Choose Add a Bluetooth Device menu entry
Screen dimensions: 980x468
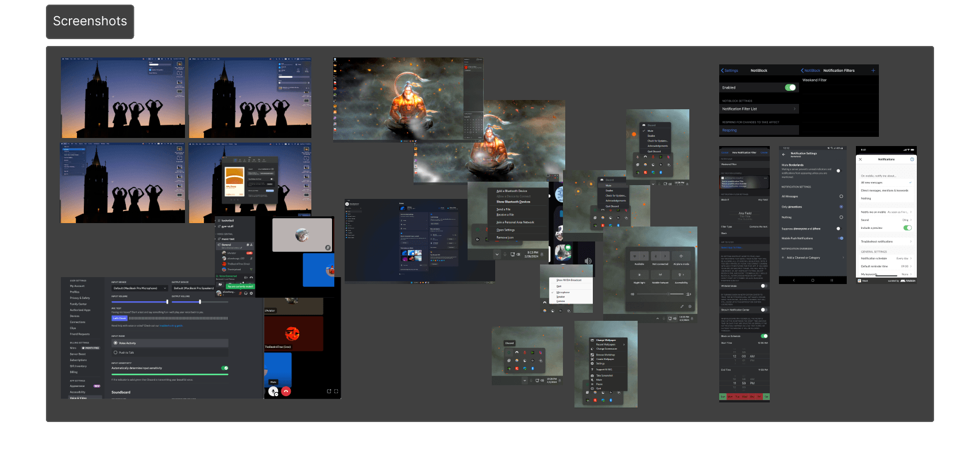tap(512, 191)
